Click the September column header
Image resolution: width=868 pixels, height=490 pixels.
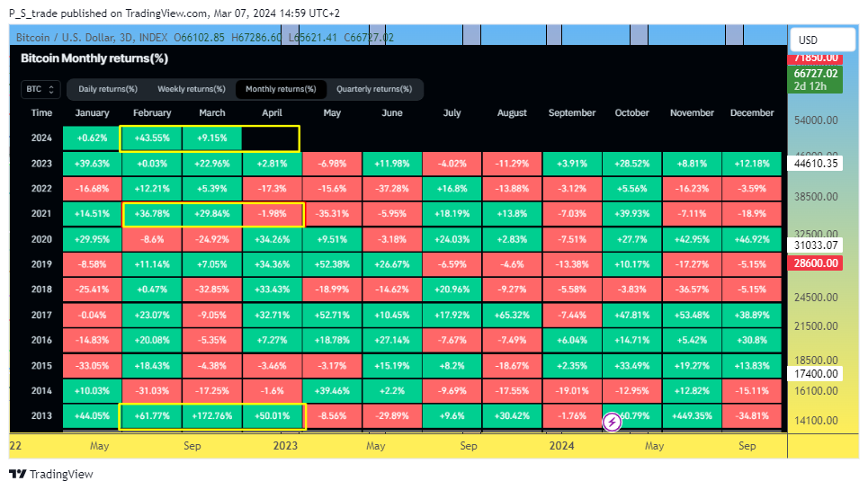click(572, 112)
